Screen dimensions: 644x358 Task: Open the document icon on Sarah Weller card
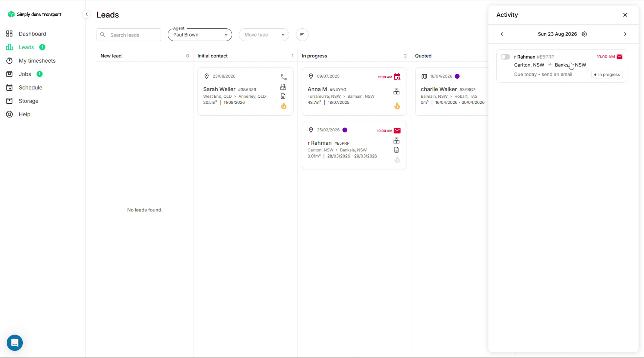[283, 96]
